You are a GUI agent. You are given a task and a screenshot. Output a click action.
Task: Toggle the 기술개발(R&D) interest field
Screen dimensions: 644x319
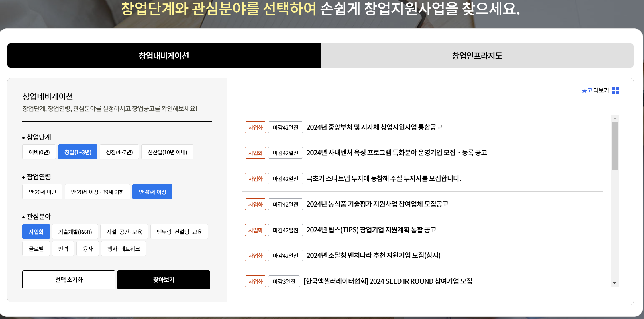[75, 232]
